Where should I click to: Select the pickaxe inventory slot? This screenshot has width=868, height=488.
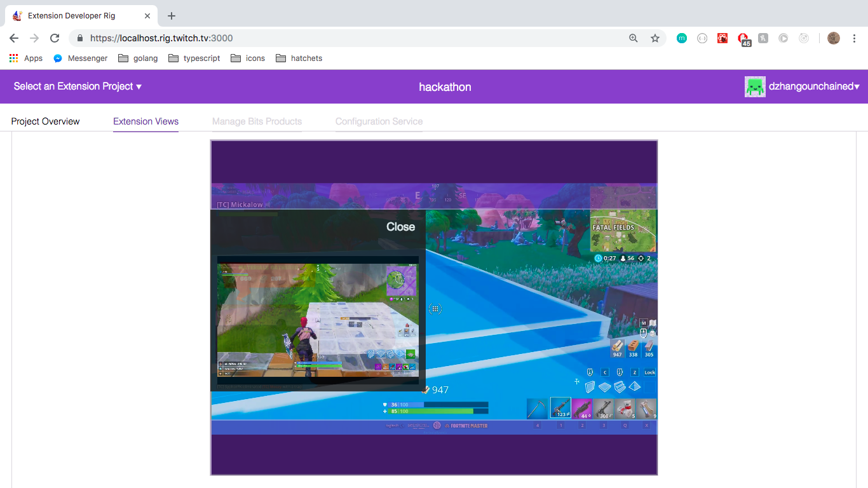537,408
